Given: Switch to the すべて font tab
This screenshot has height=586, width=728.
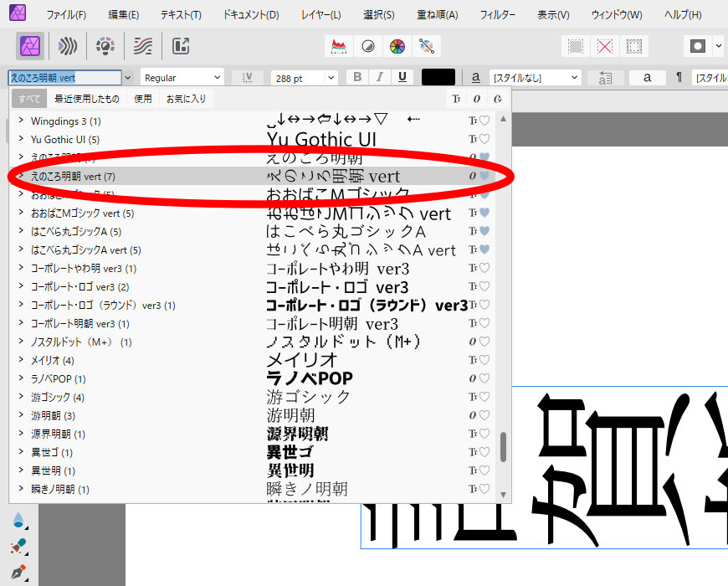Looking at the screenshot, I should click(x=28, y=99).
